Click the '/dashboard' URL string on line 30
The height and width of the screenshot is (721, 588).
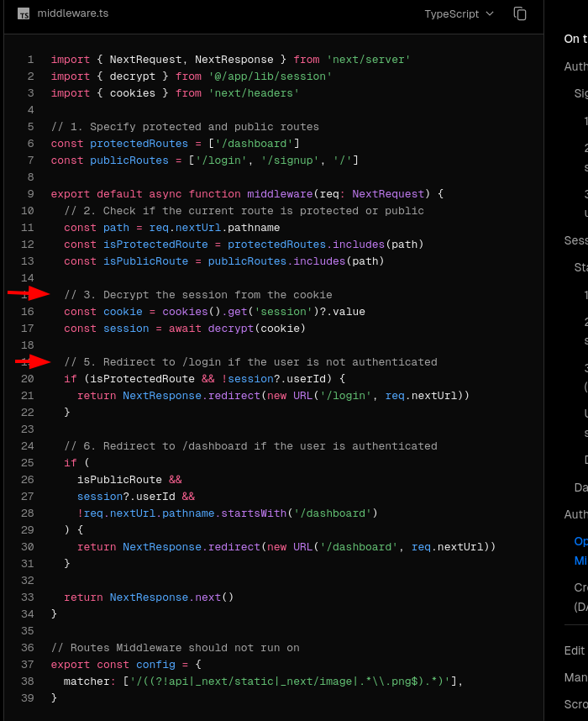click(x=359, y=547)
